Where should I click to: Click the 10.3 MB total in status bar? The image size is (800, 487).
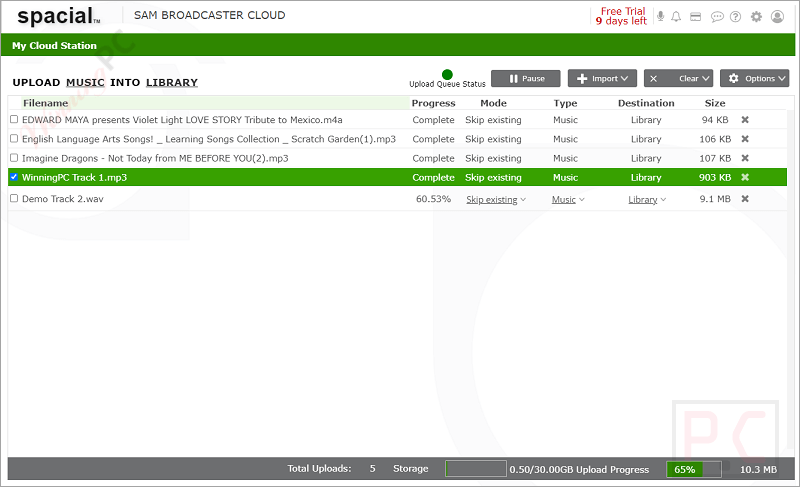[758, 470]
